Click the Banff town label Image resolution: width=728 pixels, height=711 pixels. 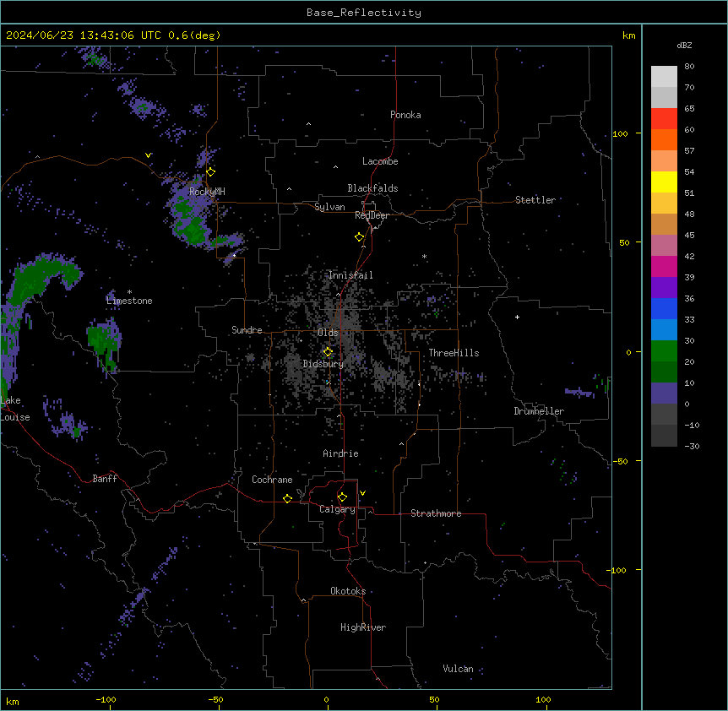coord(105,479)
